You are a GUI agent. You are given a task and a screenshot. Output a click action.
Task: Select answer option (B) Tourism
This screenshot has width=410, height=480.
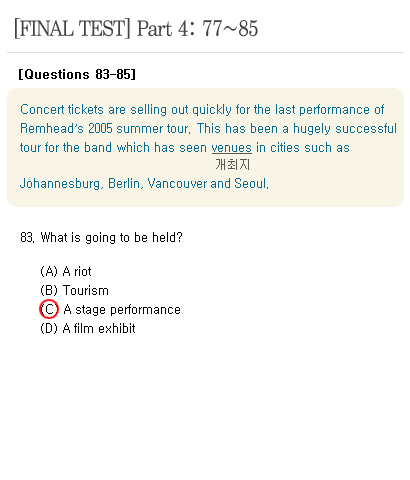tap(74, 291)
